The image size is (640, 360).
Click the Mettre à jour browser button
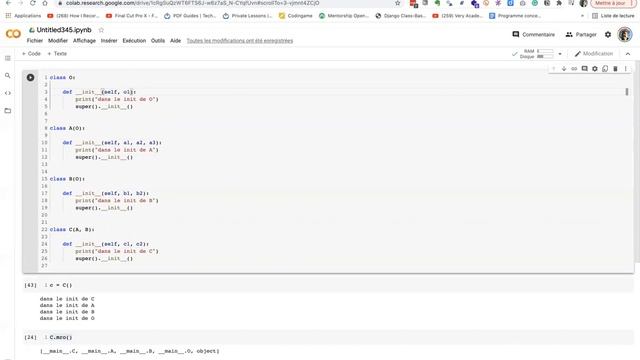click(x=610, y=3)
